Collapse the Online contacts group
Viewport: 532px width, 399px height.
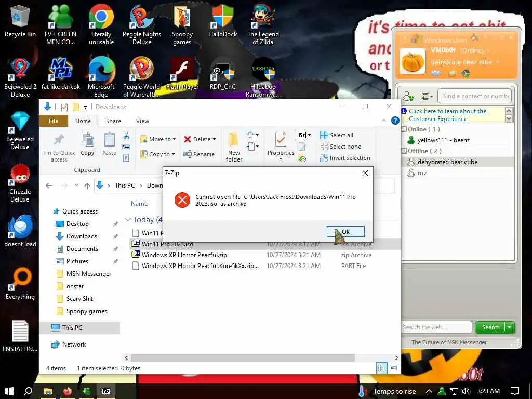pyautogui.click(x=404, y=129)
